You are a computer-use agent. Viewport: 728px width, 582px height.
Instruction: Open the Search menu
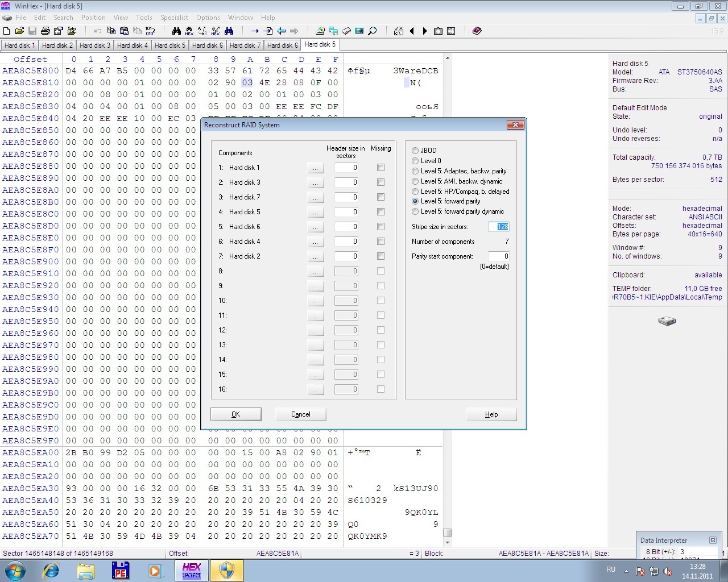coord(63,18)
